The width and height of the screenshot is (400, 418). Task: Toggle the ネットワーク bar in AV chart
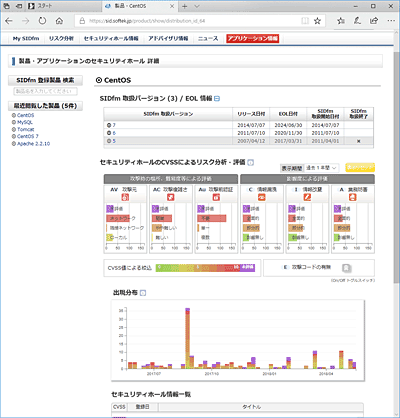point(118,218)
